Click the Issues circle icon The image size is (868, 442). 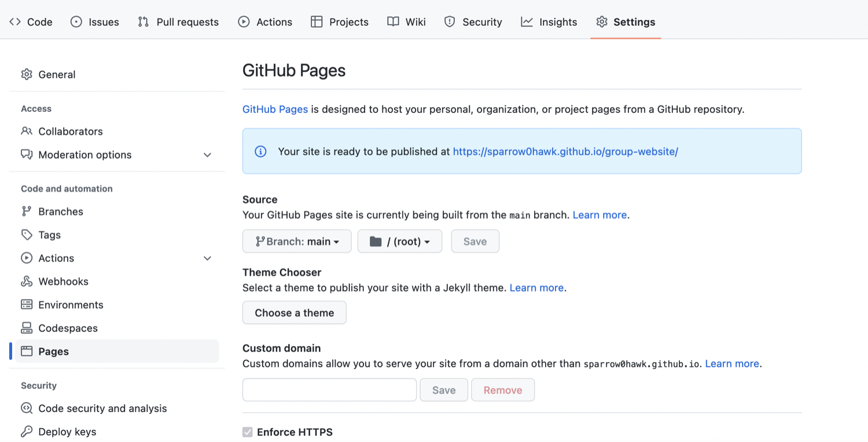[x=76, y=22]
